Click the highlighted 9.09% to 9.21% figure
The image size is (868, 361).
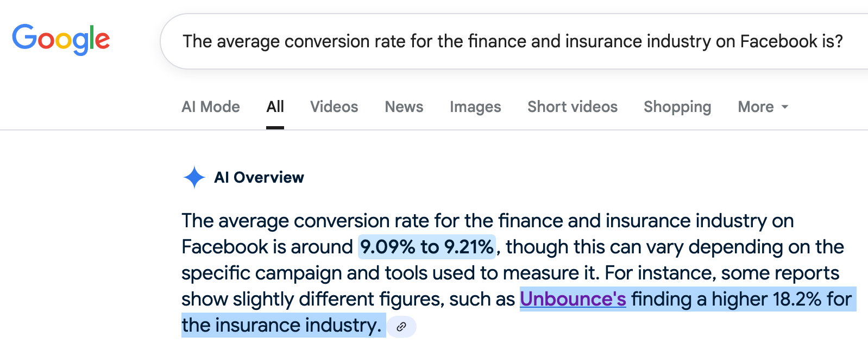coord(427,247)
